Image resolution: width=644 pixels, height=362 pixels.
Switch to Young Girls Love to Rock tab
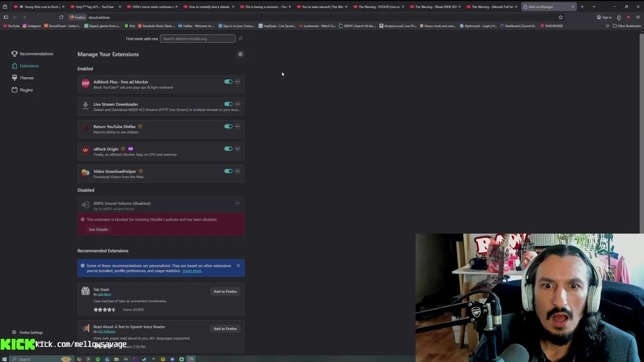pos(39,7)
